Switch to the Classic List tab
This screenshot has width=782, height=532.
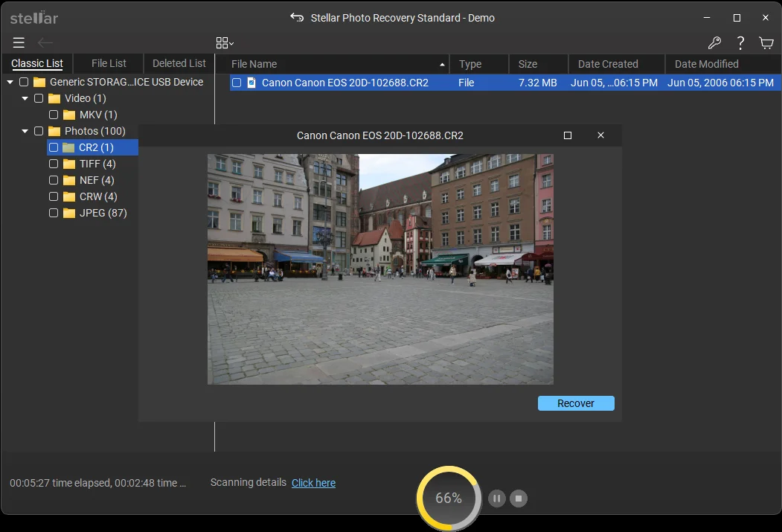pos(37,63)
